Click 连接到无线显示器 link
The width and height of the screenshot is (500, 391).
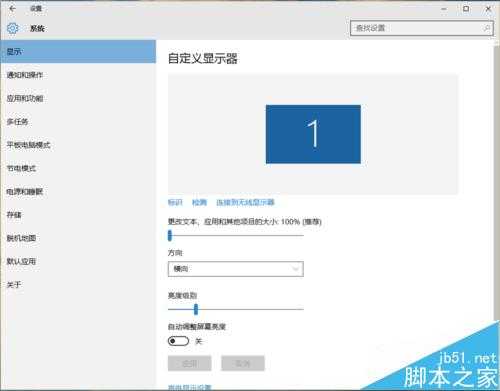pyautogui.click(x=245, y=202)
